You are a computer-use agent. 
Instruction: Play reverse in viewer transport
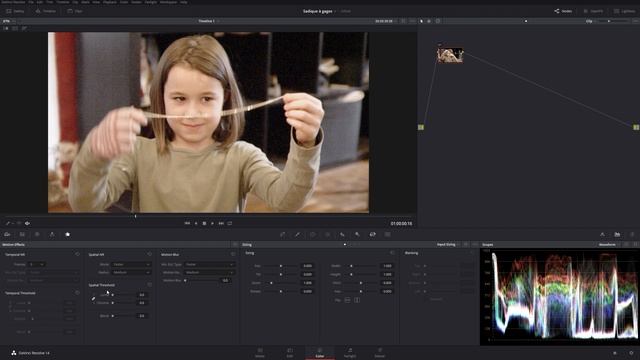[x=196, y=223]
